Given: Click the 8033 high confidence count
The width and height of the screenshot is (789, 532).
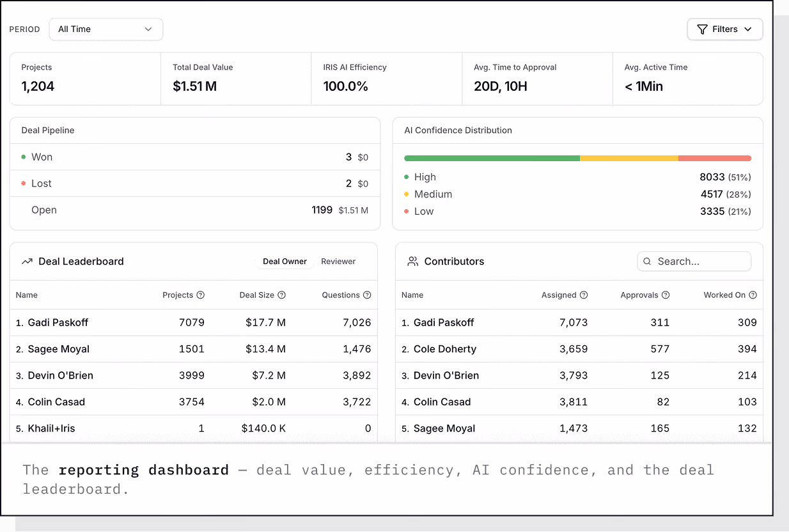Looking at the screenshot, I should pos(712,177).
